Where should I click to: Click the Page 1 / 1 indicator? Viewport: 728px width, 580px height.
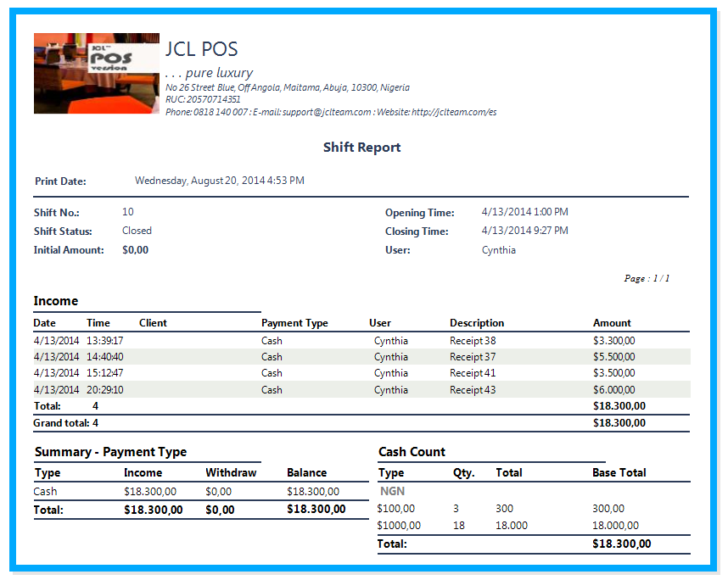(647, 278)
